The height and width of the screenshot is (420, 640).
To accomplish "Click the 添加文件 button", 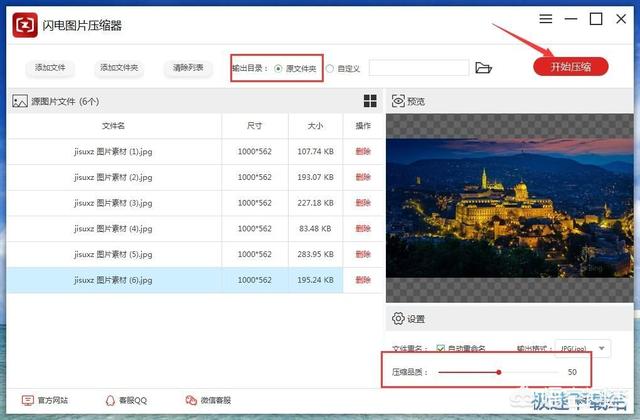I will (50, 68).
